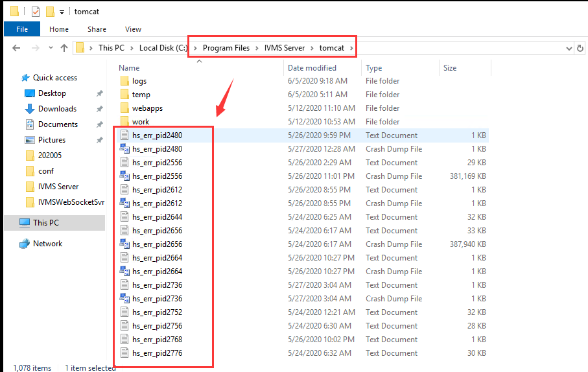Select hs_err_pid2556 text document icon
This screenshot has width=588, height=372.
click(x=124, y=163)
